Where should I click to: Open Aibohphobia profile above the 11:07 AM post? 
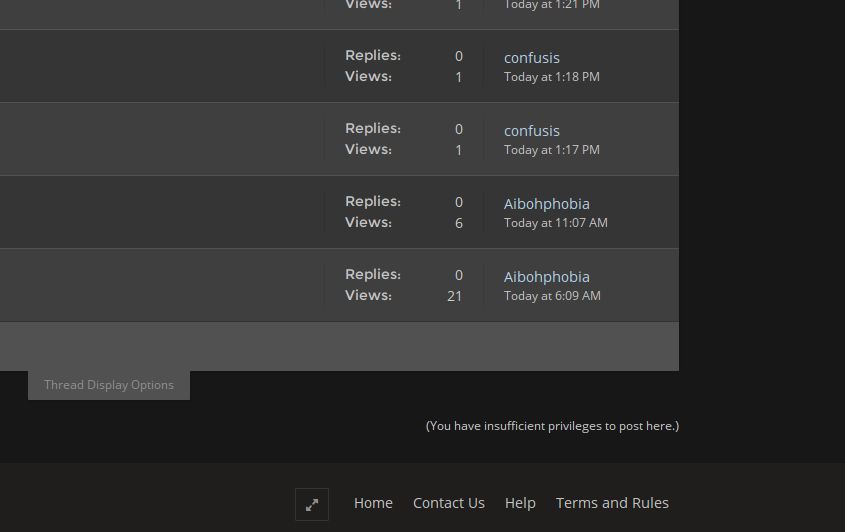point(546,204)
